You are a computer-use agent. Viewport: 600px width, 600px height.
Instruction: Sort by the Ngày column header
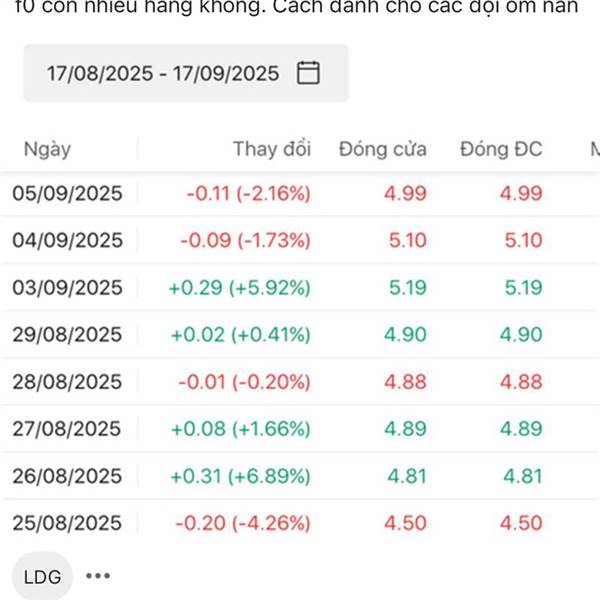click(48, 149)
